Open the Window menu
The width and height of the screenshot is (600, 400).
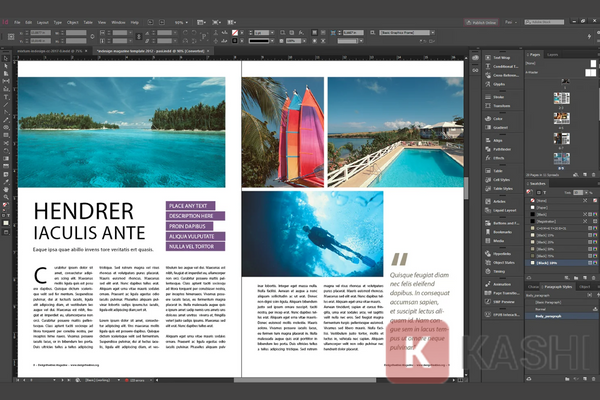[x=118, y=23]
